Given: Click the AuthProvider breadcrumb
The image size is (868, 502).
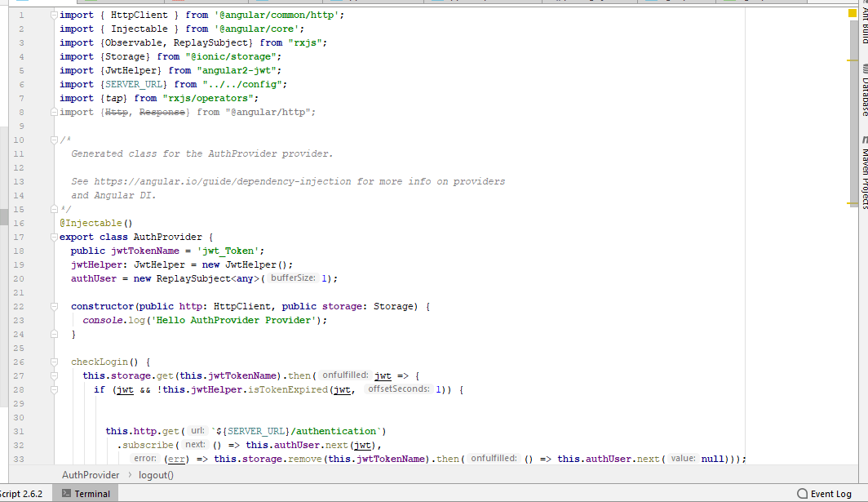Looking at the screenshot, I should (x=90, y=474).
